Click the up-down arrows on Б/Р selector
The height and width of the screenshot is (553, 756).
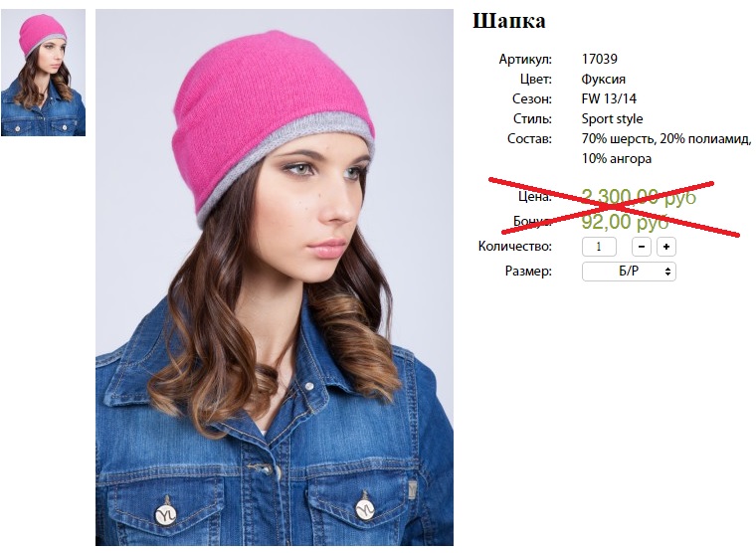[667, 272]
